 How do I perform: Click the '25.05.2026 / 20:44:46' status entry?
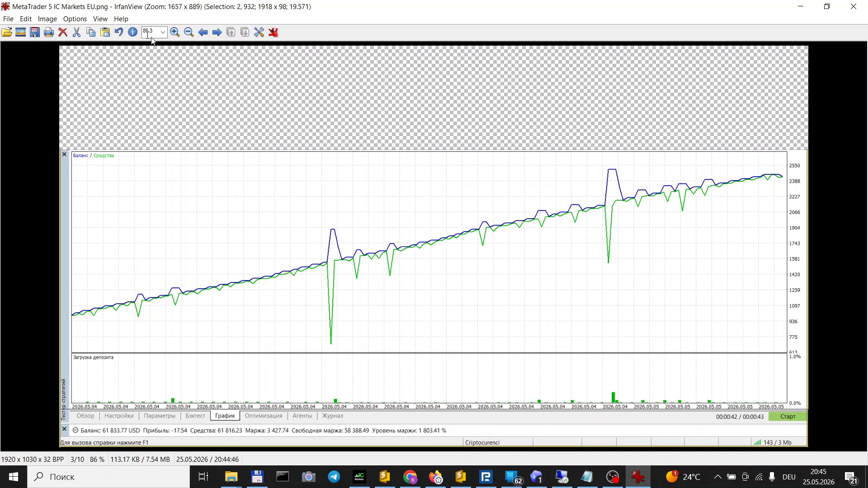pos(208,460)
